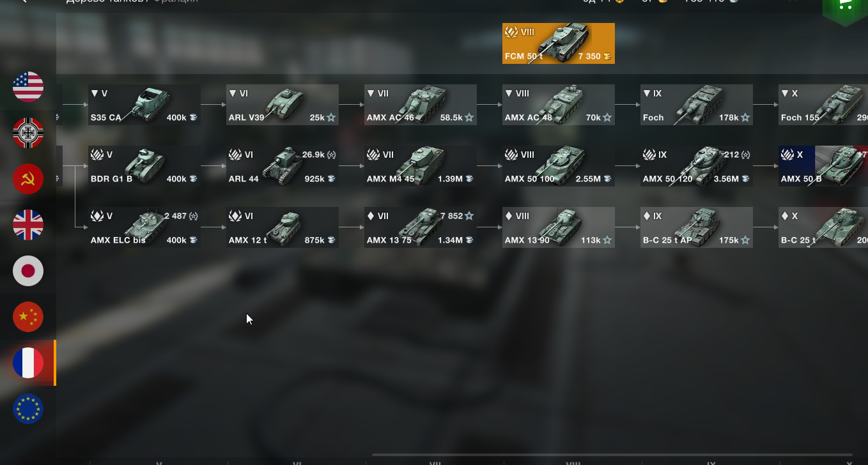
Task: Select the China nation flag
Action: click(28, 317)
